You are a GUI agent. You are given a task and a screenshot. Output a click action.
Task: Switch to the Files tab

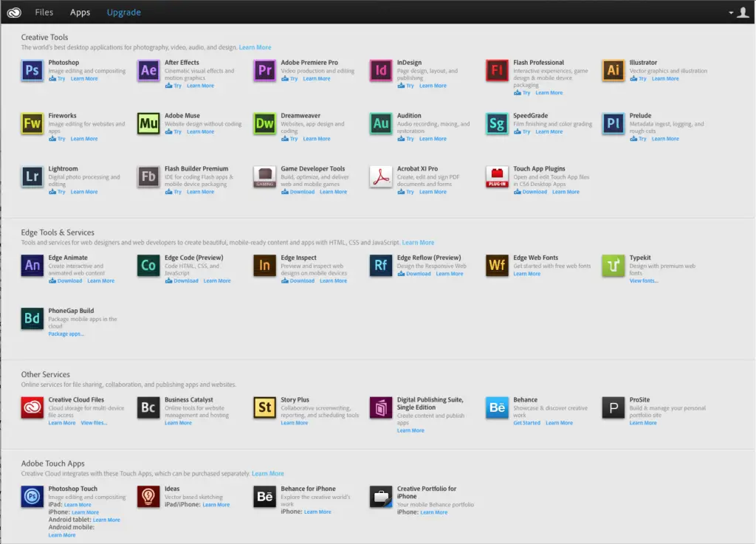pos(44,13)
